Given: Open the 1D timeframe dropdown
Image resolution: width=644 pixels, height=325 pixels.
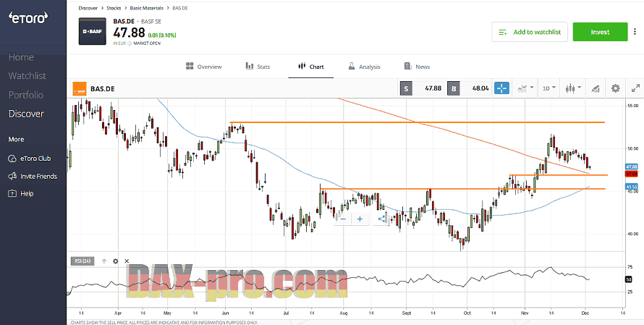Looking at the screenshot, I should point(549,88).
